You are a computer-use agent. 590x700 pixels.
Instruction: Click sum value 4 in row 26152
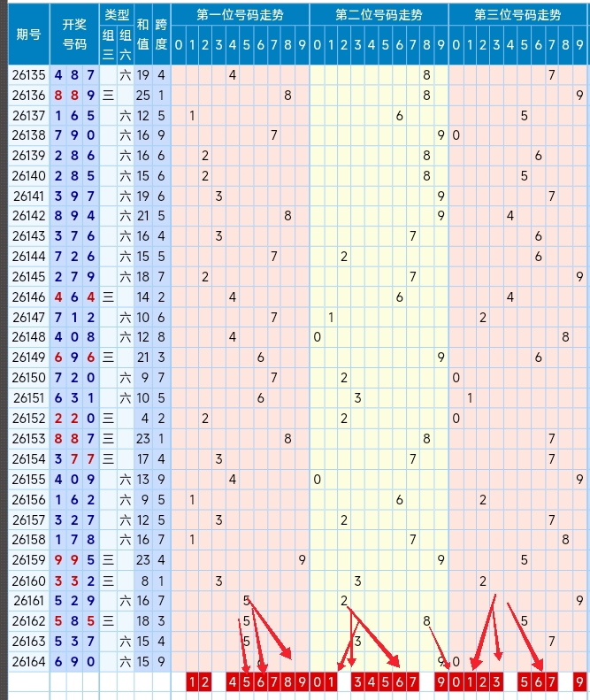pos(144,419)
